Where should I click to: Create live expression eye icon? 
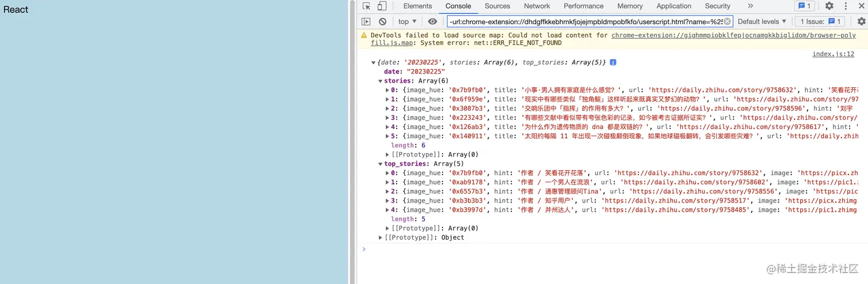tap(432, 21)
